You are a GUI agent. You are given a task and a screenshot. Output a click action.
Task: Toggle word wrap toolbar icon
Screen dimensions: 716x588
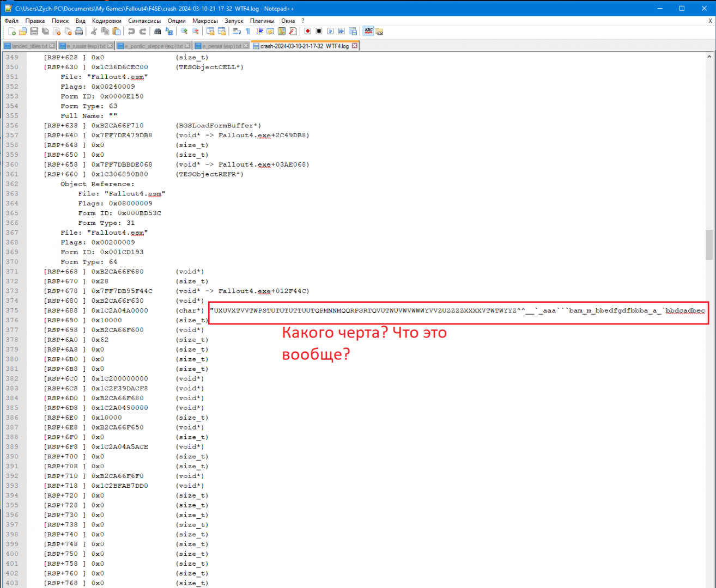236,32
